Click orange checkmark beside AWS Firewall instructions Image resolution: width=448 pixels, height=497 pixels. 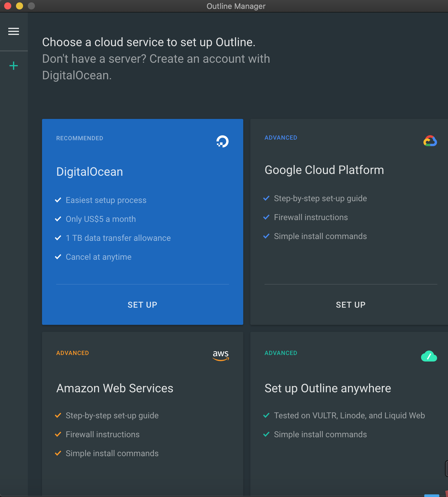click(58, 434)
